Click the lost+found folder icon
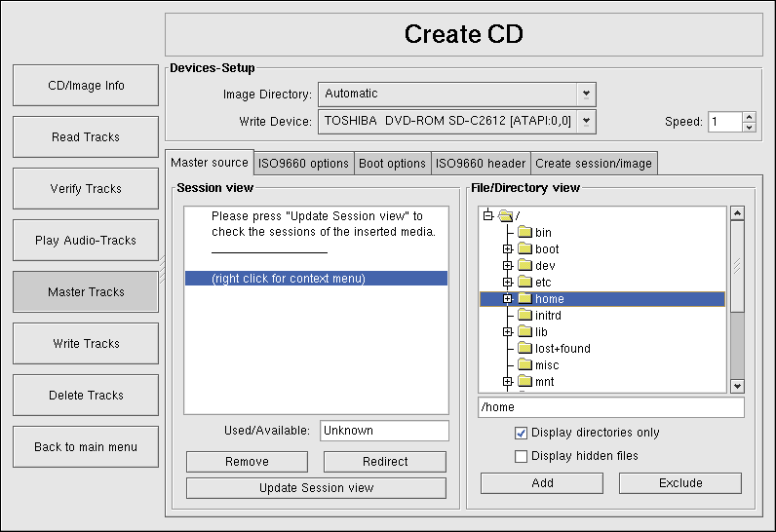This screenshot has width=776, height=532. coord(524,349)
